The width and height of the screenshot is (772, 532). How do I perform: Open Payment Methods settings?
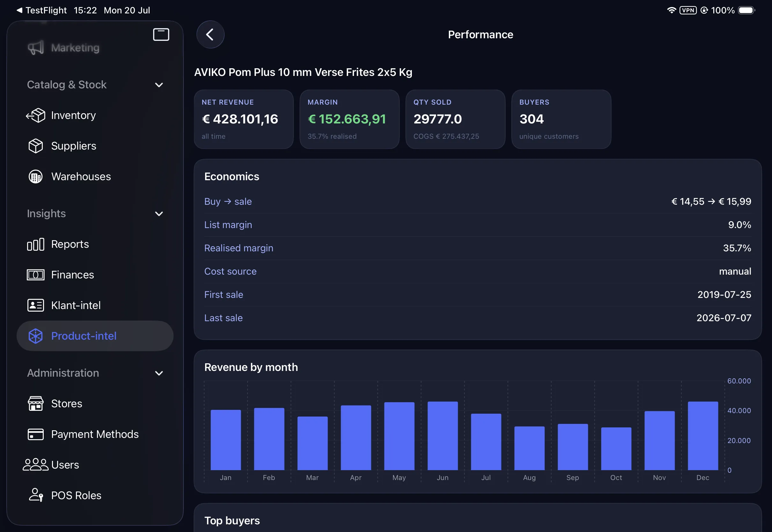tap(95, 434)
